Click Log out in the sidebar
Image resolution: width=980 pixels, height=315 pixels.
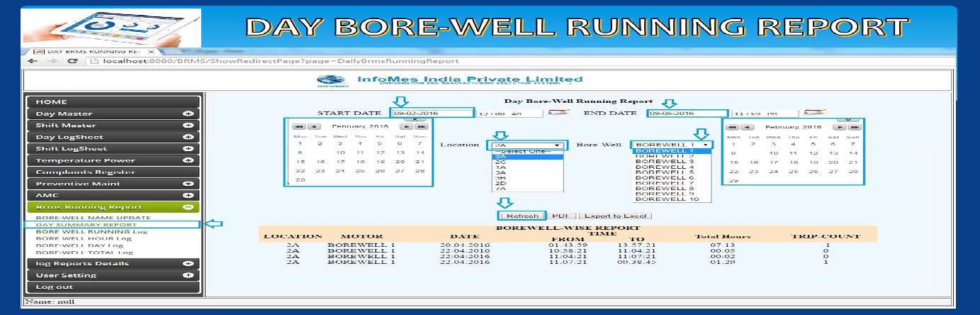click(x=112, y=287)
